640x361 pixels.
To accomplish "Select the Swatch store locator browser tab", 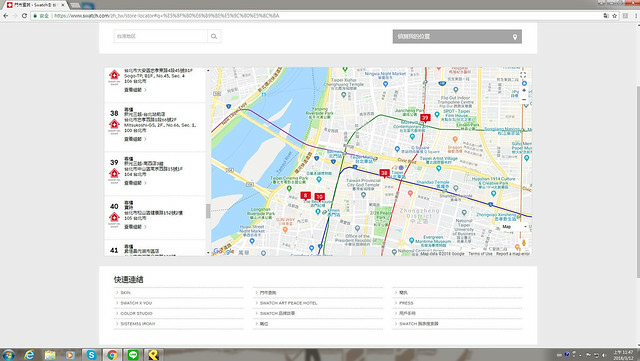I will [36, 5].
